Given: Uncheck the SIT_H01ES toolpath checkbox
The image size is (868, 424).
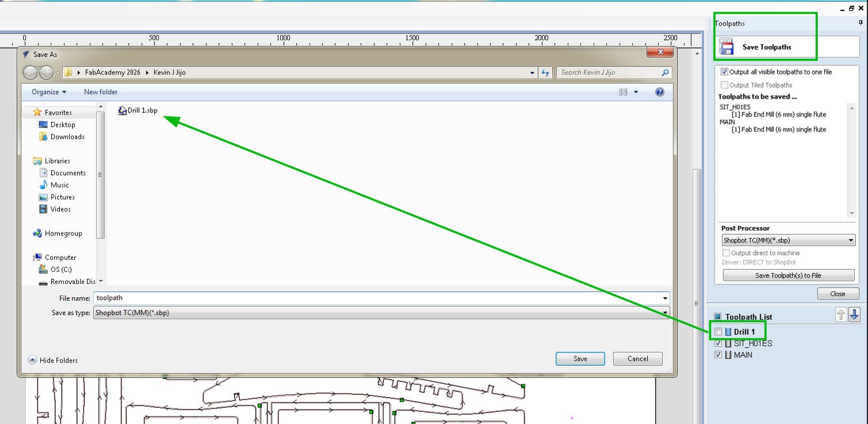Looking at the screenshot, I should 718,343.
